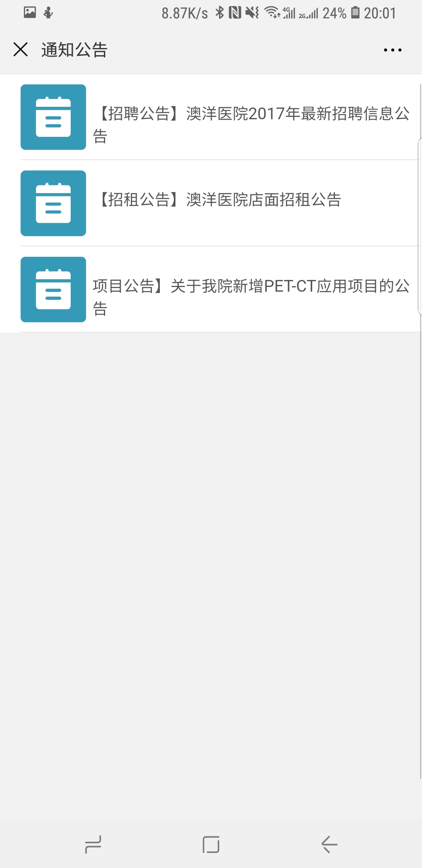Tap the calendar icon beside 招聘公告
This screenshot has height=868, width=422.
pos(53,117)
